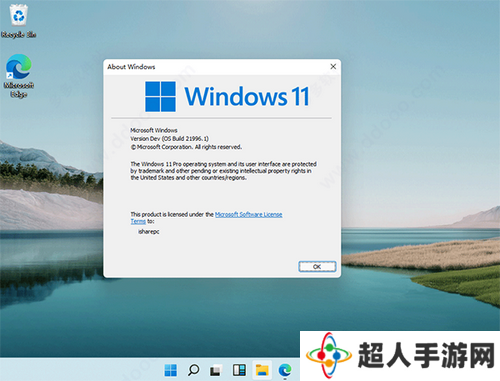The height and width of the screenshot is (381, 500).
Task: Click the 'Microsoft Windows' text line
Action: coord(154,130)
